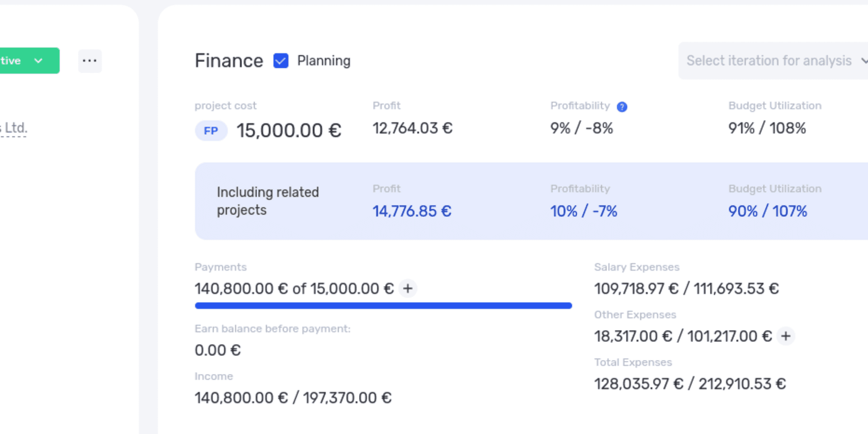
Task: Click Total Expenses value 128,035.97 € / 212,910.53 €
Action: coord(690,384)
